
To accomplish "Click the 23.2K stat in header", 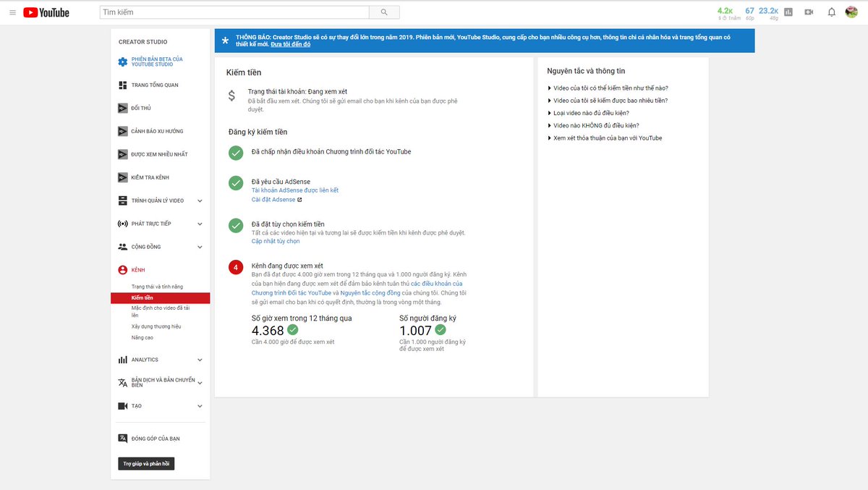I will click(x=768, y=11).
